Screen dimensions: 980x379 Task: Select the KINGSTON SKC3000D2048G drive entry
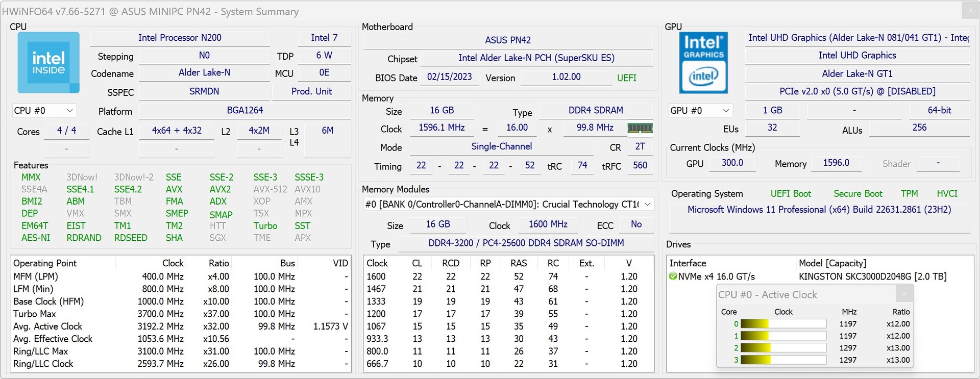[x=872, y=276]
